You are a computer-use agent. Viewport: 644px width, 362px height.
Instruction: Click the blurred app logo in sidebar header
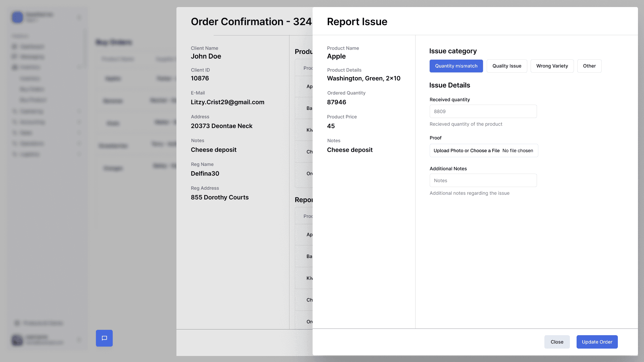click(17, 17)
